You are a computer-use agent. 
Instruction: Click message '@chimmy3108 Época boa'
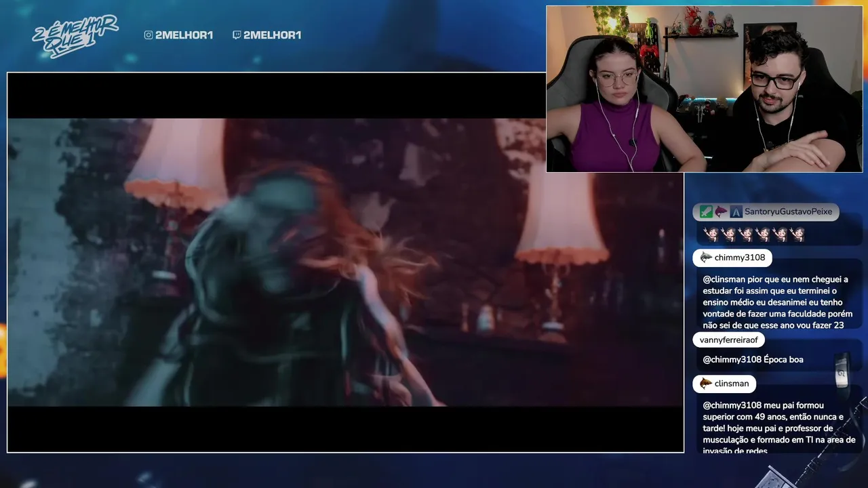753,359
